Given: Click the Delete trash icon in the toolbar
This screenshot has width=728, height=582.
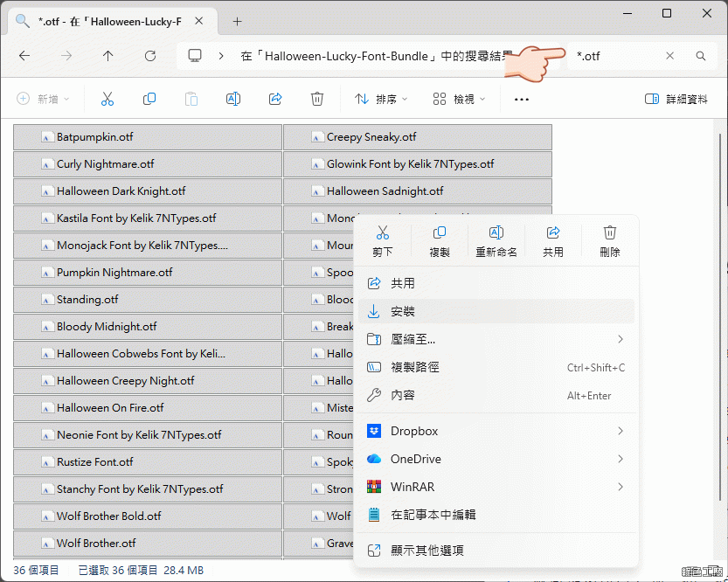Looking at the screenshot, I should point(317,100).
